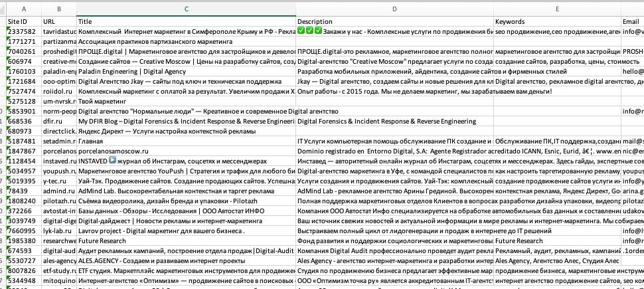This screenshot has height=289, width=644.
Task: Select Site ID cell 7660995
Action: point(24,231)
